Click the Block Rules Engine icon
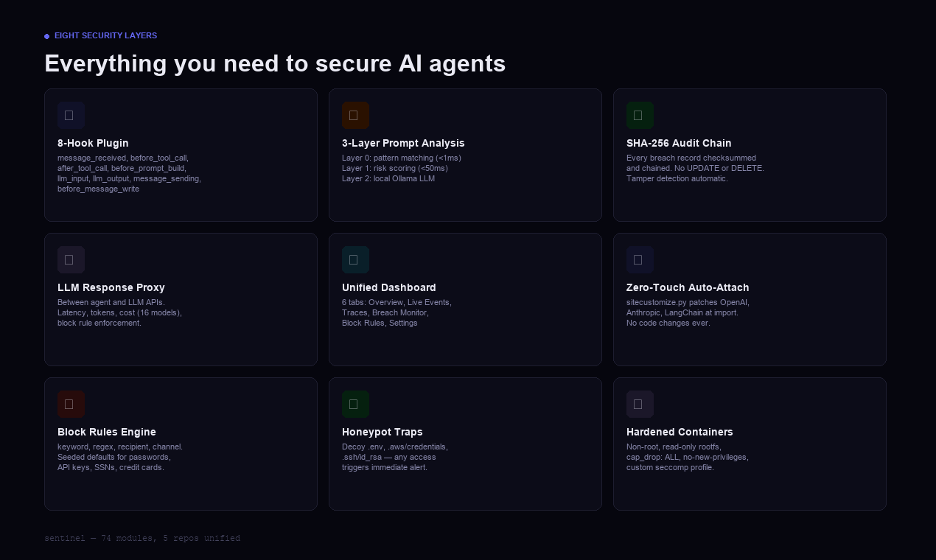936x560 pixels. pyautogui.click(x=71, y=405)
